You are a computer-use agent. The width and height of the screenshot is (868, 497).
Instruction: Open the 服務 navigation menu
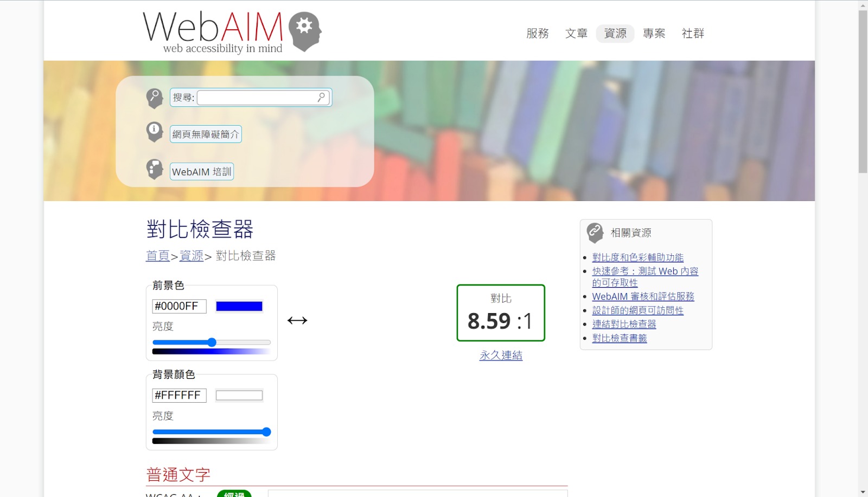pyautogui.click(x=537, y=34)
